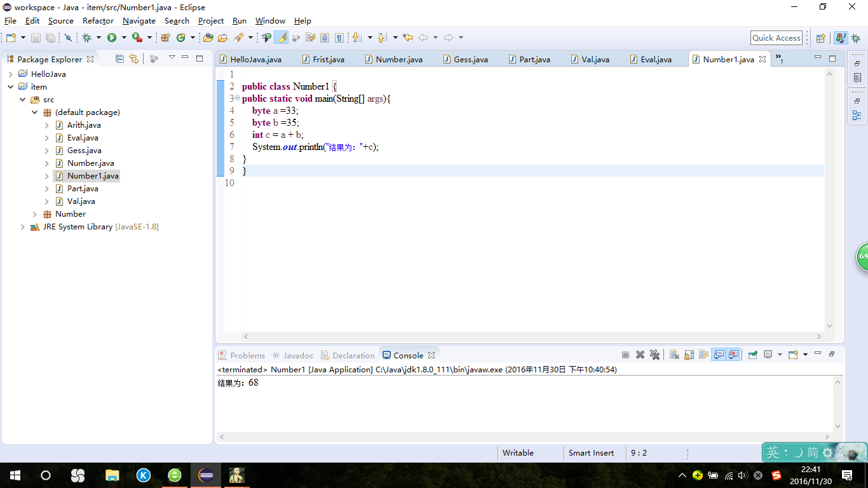Click the Save All toolbar icon
This screenshot has width=868, height=488.
pyautogui.click(x=50, y=37)
